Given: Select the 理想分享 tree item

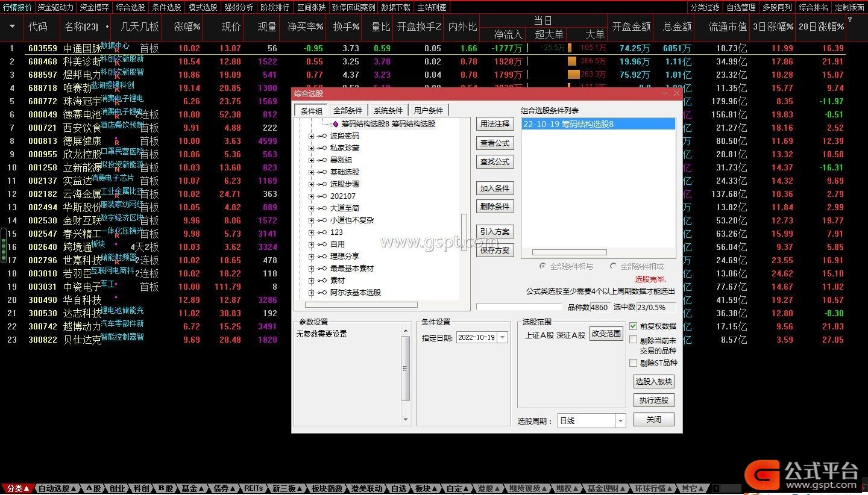Looking at the screenshot, I should (x=345, y=257).
